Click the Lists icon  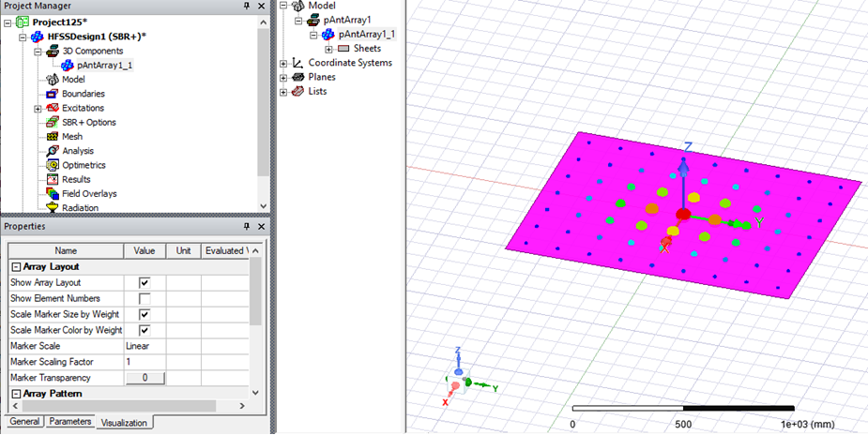298,91
